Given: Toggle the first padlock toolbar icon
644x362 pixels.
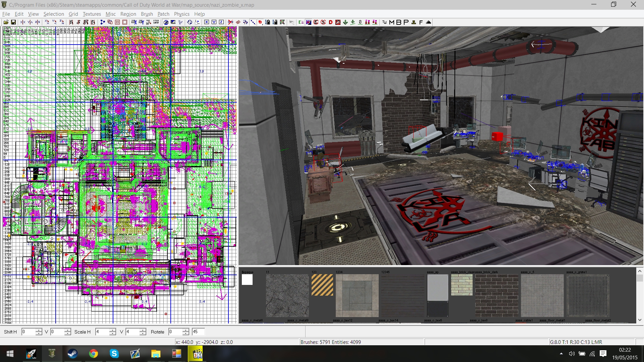Looking at the screenshot, I should pyautogui.click(x=268, y=22).
